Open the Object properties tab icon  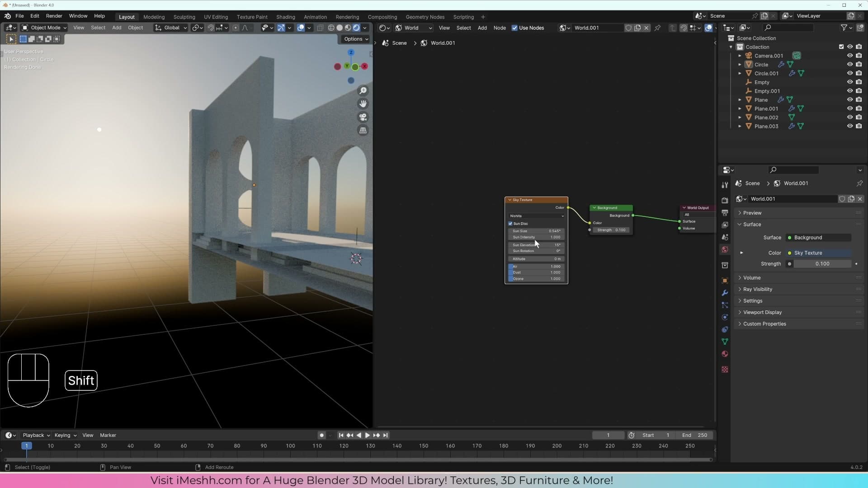(725, 281)
